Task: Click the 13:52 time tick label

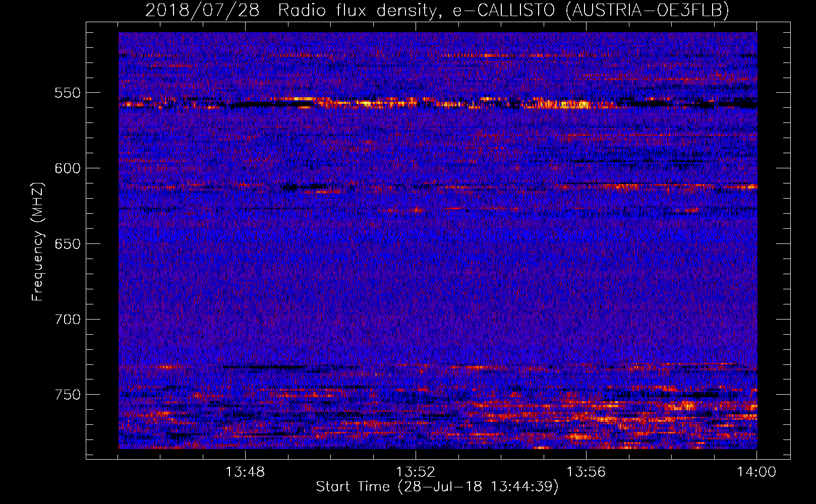Action: 416,472
